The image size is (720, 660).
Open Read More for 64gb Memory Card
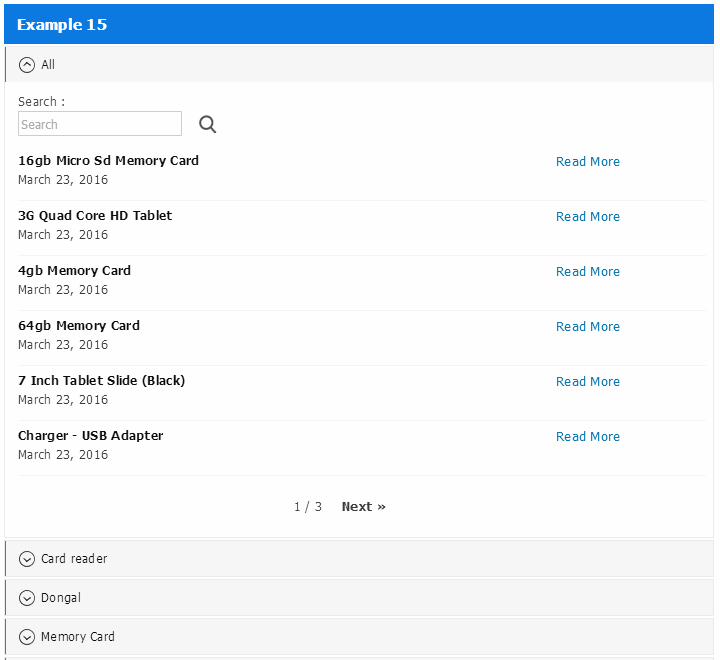click(588, 327)
